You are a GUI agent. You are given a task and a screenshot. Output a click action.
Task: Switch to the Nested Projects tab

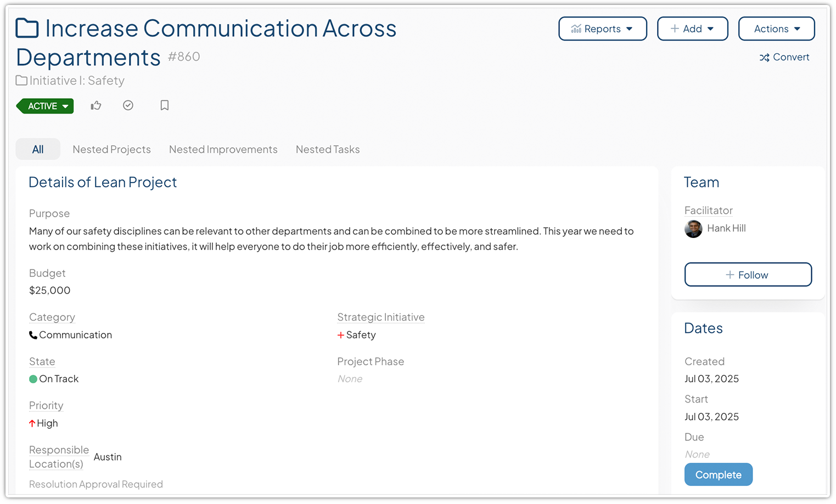111,149
